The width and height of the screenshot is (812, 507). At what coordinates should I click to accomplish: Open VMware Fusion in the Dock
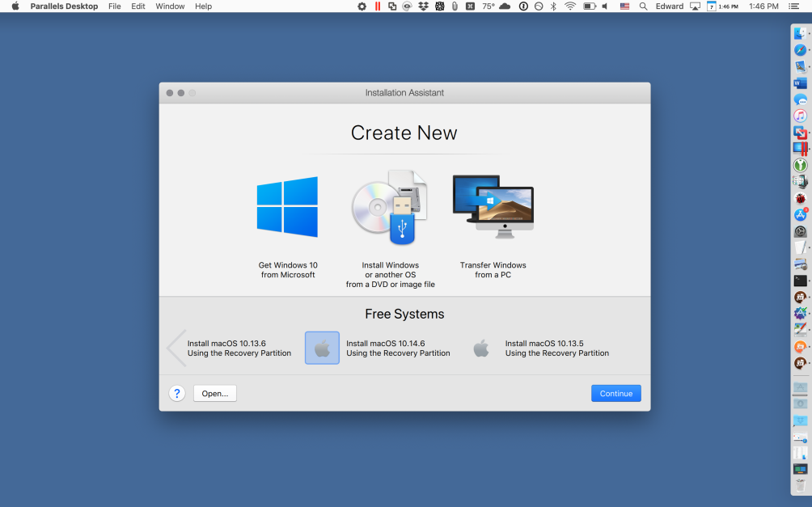pyautogui.click(x=800, y=133)
